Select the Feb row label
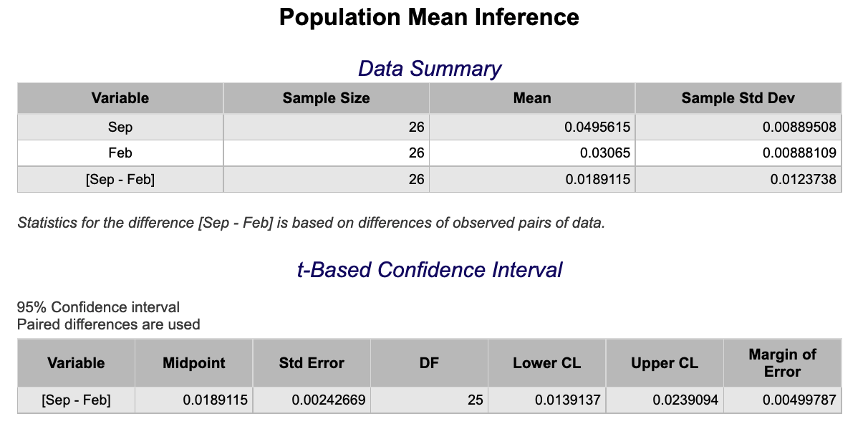Screen dimensions: 868x429 tap(120, 153)
